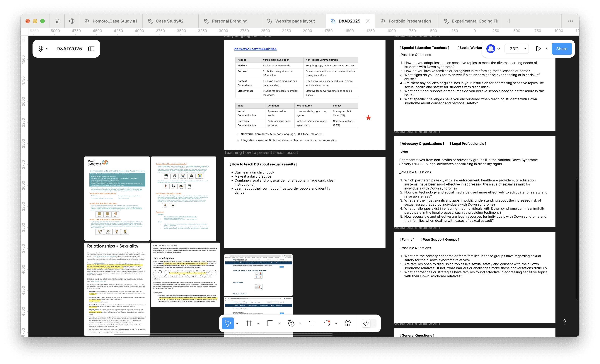The width and height of the screenshot is (600, 364).
Task: Expand the avatar dropdown chevron
Action: [x=499, y=49]
